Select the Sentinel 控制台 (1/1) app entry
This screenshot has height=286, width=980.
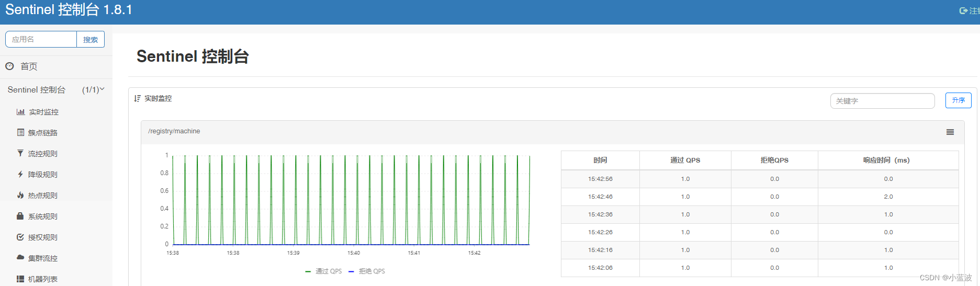[x=56, y=90]
